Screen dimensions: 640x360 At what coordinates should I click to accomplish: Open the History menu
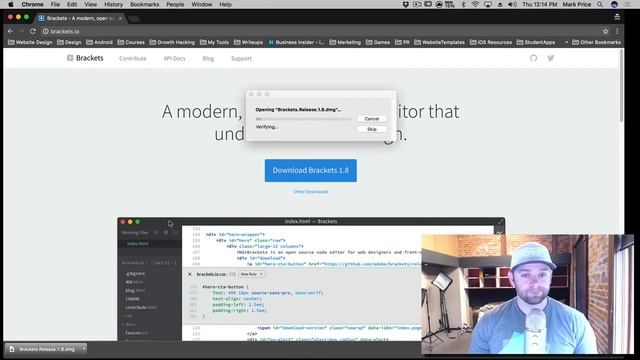pos(113,4)
